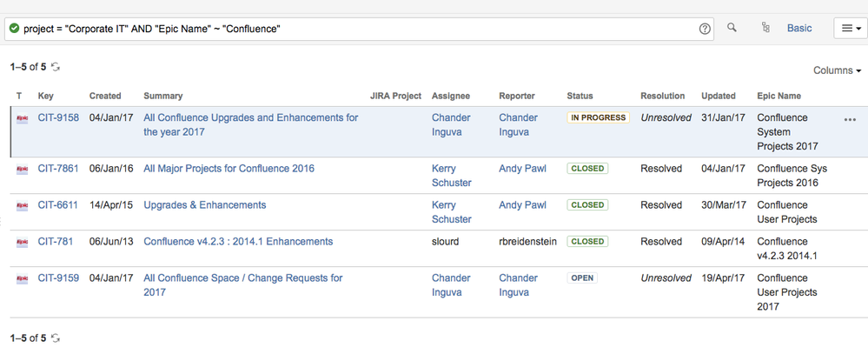Image resolution: width=868 pixels, height=361 pixels.
Task: Open the Columns dropdown
Action: tap(837, 70)
